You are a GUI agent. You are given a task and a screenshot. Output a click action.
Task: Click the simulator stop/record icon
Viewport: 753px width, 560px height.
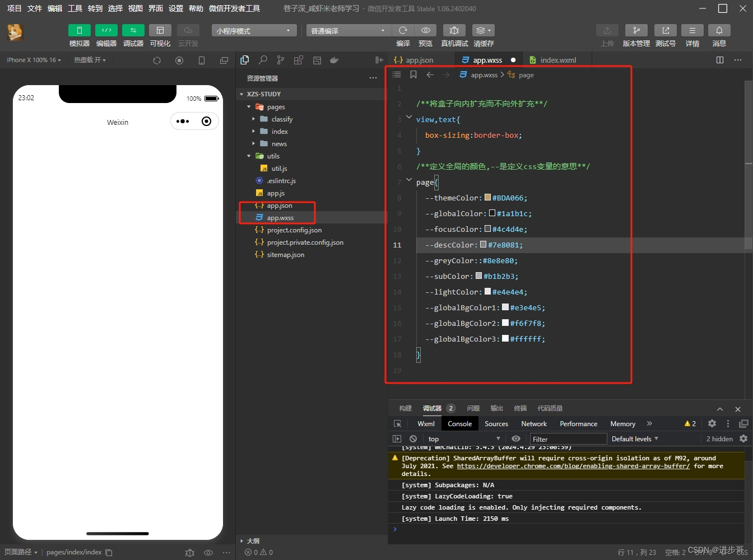[x=179, y=60]
